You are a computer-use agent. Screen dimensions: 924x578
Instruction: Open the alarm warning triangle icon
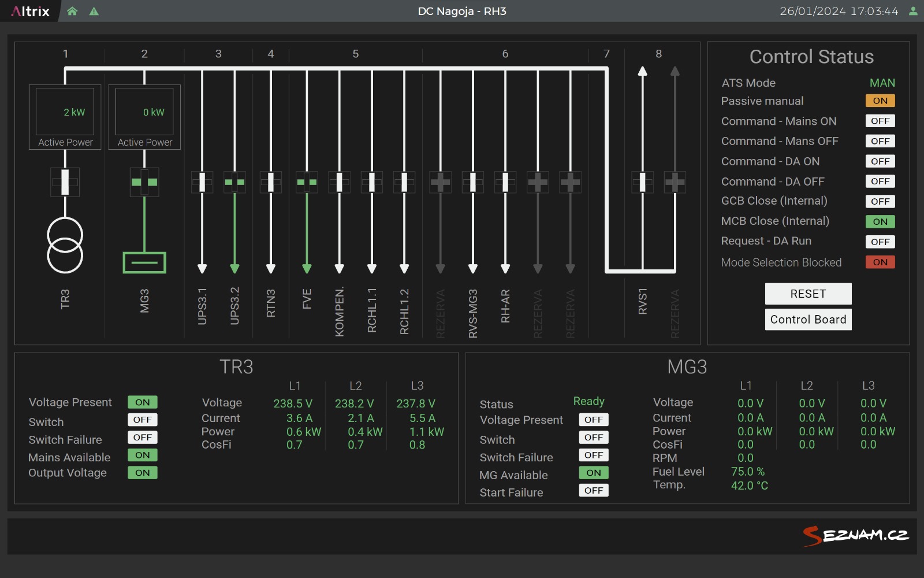coord(94,11)
